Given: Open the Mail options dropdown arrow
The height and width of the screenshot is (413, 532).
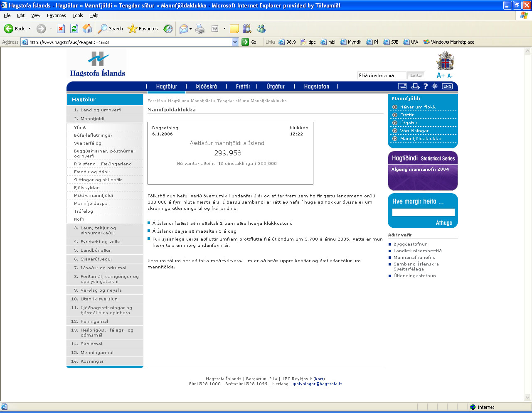Looking at the screenshot, I should [x=191, y=29].
